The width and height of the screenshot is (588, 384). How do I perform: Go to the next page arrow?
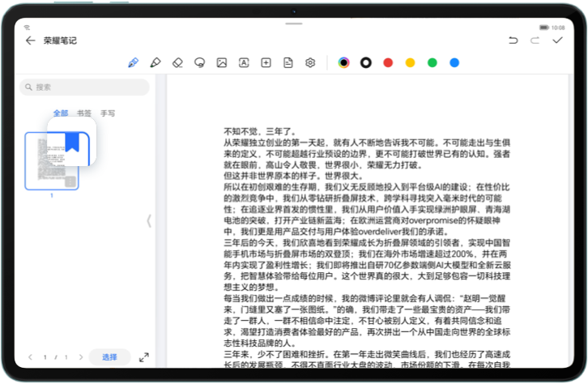(x=81, y=357)
